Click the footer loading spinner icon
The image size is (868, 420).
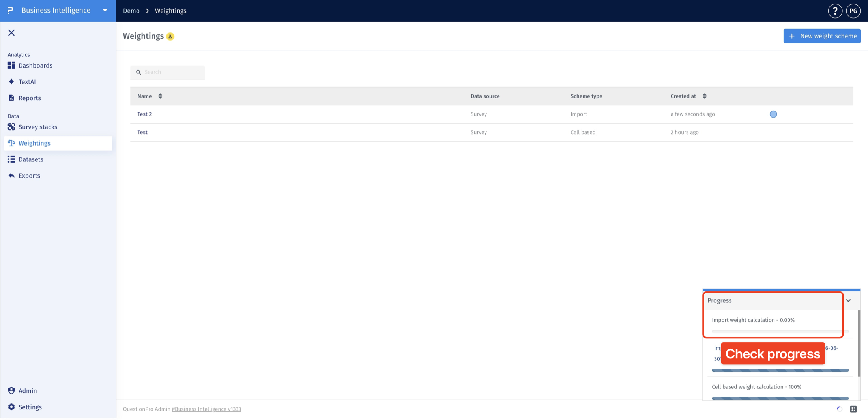[x=839, y=409]
